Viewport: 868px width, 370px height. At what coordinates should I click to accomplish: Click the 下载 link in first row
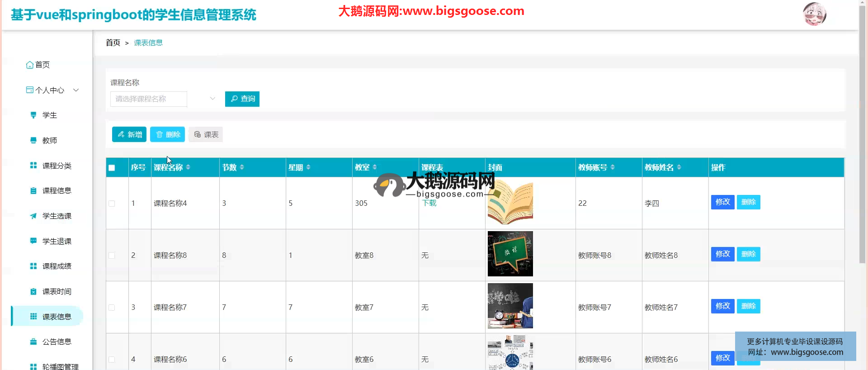coord(429,203)
